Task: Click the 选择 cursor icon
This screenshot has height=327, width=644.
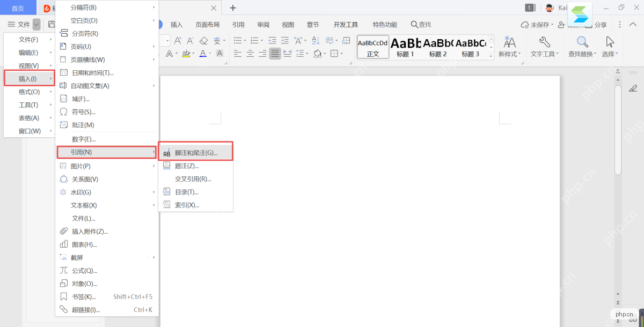Action: coord(610,43)
